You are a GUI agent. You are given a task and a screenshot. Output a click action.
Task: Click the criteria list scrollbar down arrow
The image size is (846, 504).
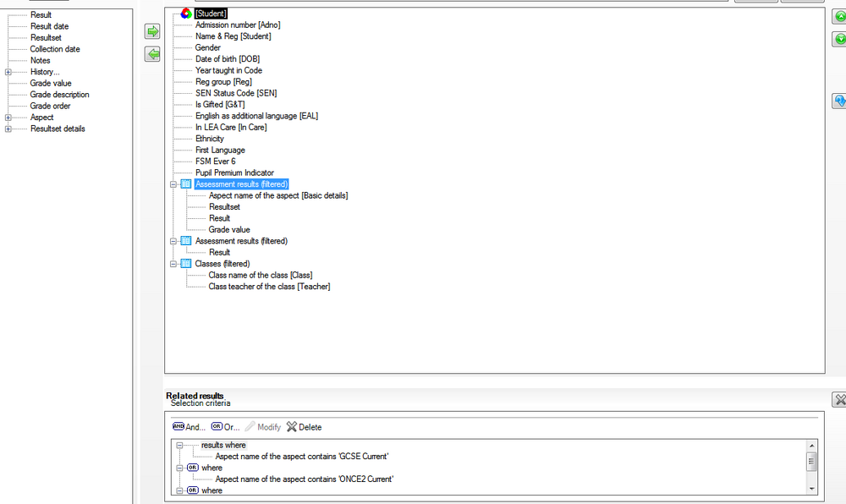(811, 489)
